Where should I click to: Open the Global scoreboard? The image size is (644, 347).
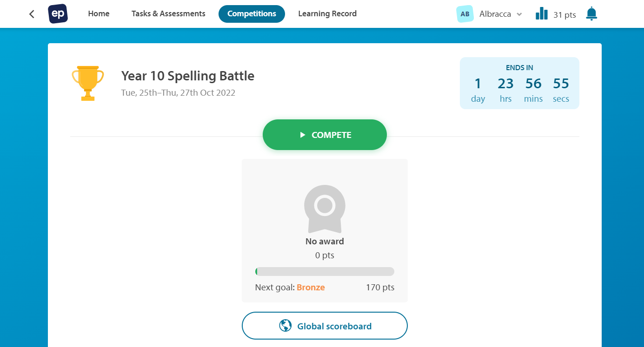tap(325, 326)
